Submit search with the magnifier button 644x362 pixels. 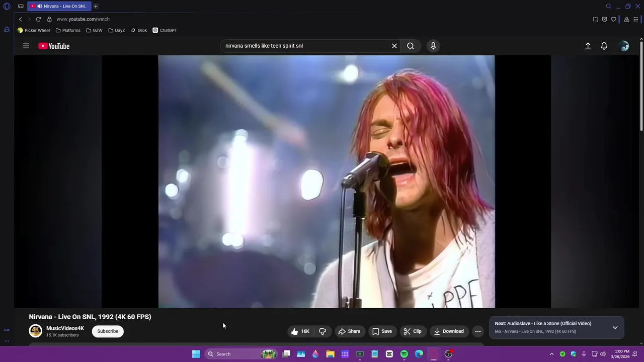point(411,46)
